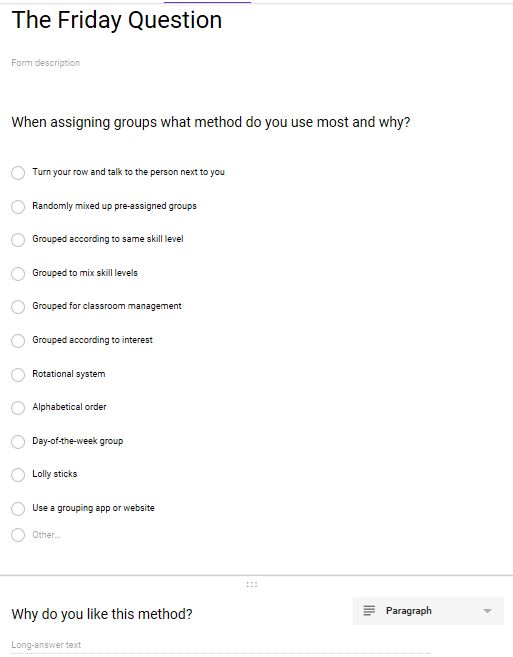This screenshot has height=657, width=513.
Task: Click the dropdown arrow beside Paragraph
Action: pos(487,611)
